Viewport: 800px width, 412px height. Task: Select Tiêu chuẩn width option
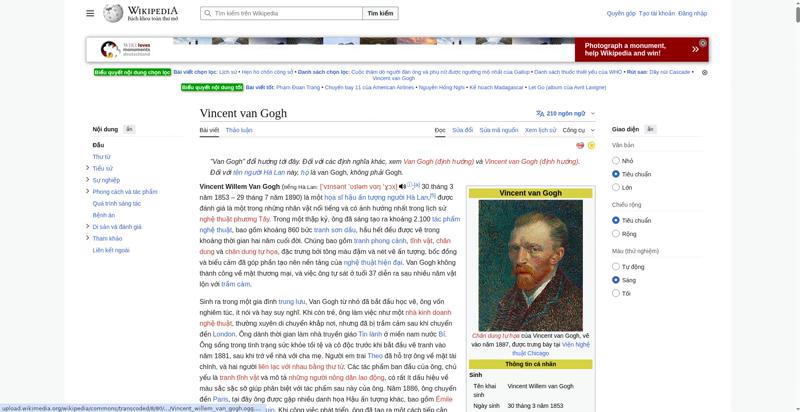tap(616, 220)
